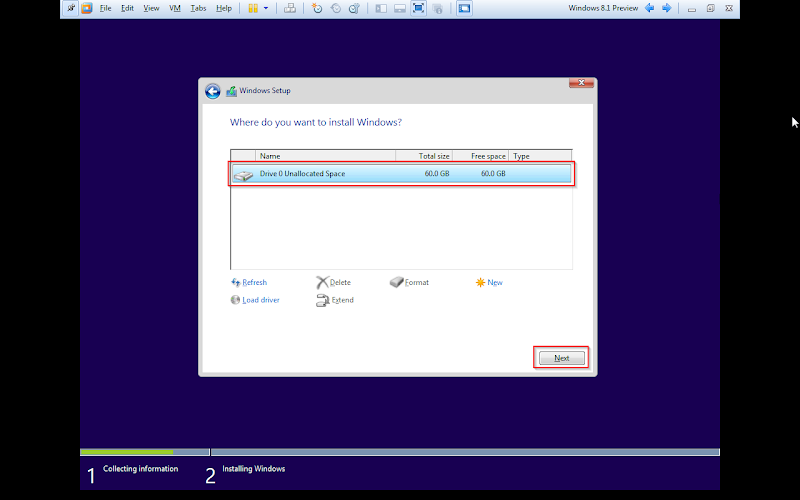Toggle the thumbnail bar view icon
The image size is (800, 500).
point(400,8)
